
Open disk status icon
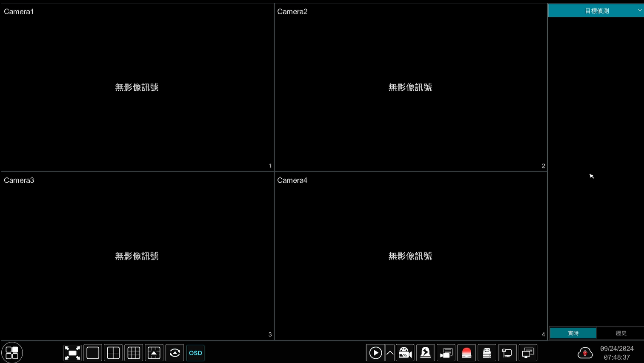(487, 353)
